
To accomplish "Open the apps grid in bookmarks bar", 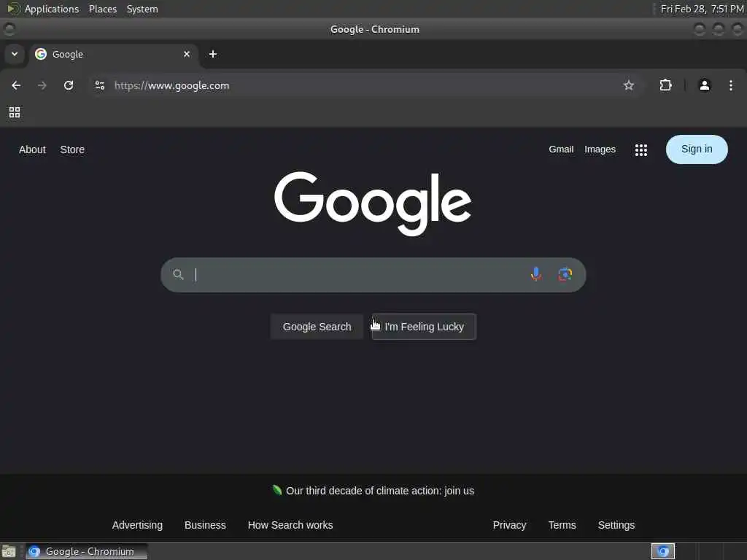I will (x=15, y=112).
